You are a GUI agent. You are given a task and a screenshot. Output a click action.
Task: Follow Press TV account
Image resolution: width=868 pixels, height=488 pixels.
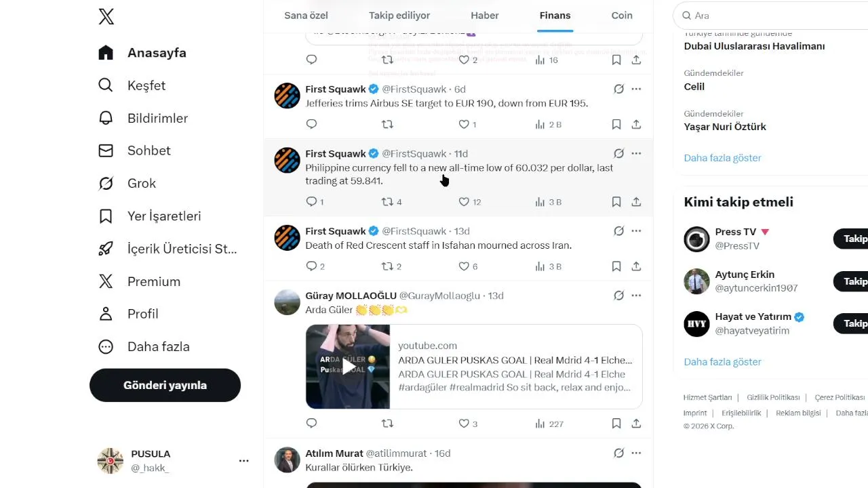click(851, 239)
